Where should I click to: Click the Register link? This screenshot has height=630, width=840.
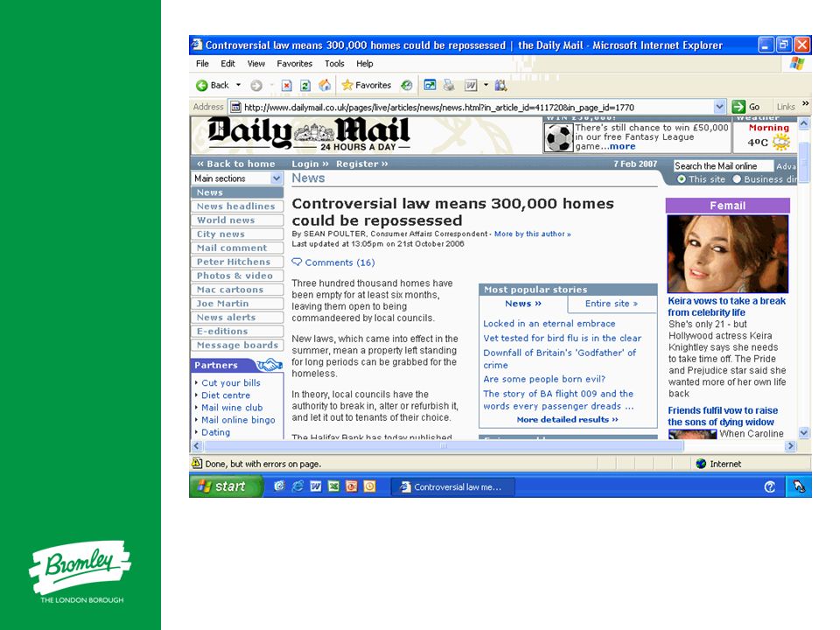click(362, 164)
